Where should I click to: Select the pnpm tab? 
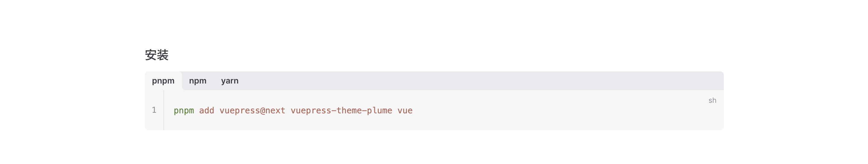pos(163,81)
